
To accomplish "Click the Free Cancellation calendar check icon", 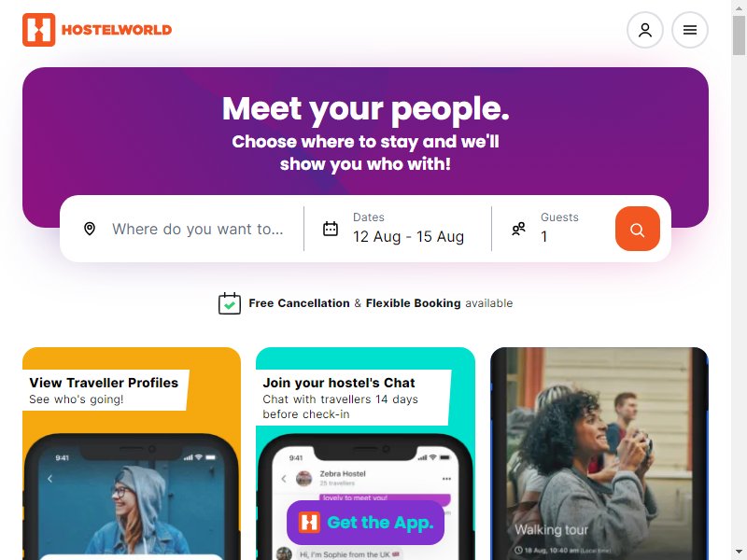I will coord(230,303).
